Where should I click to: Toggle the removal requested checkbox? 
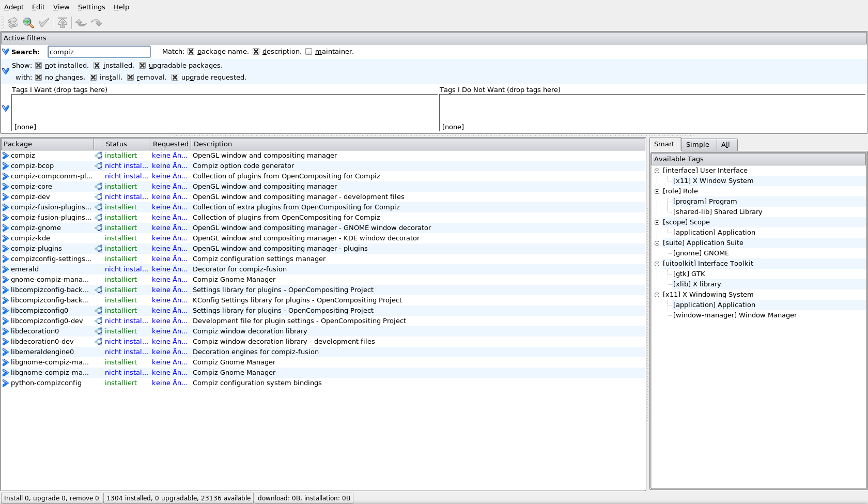click(131, 78)
